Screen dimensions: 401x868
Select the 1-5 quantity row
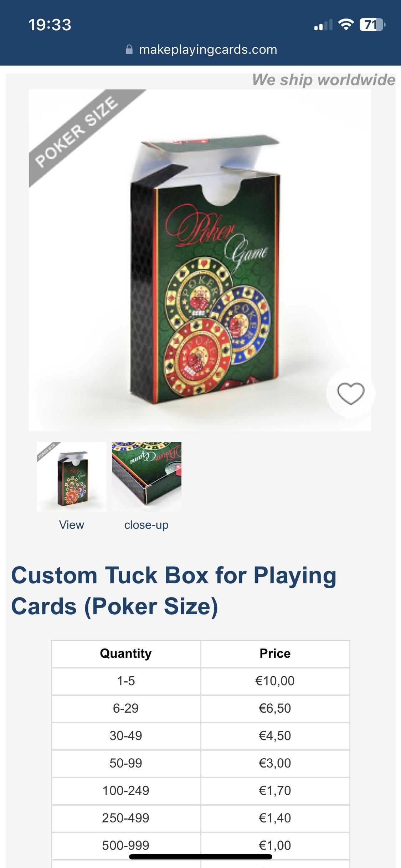pyautogui.click(x=201, y=681)
